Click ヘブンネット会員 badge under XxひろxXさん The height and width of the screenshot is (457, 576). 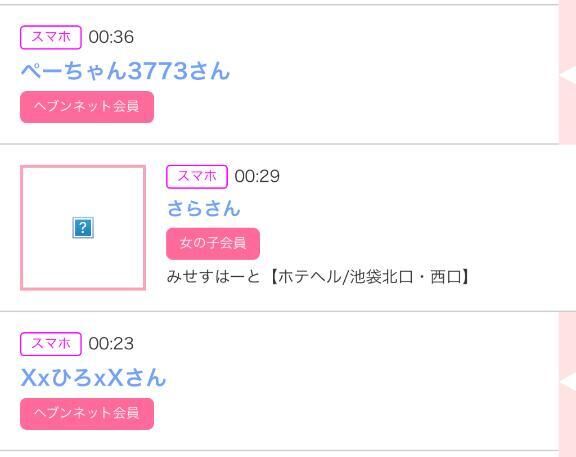coord(87,414)
